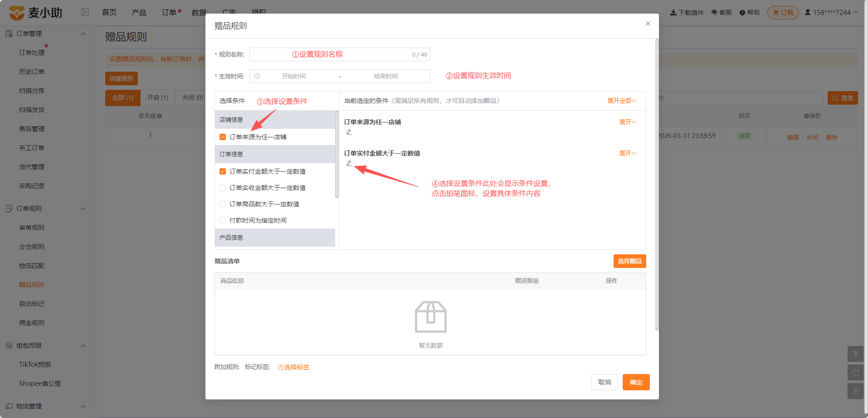Click 删除 link in rule row
This screenshot has height=418, width=868.
tap(832, 137)
